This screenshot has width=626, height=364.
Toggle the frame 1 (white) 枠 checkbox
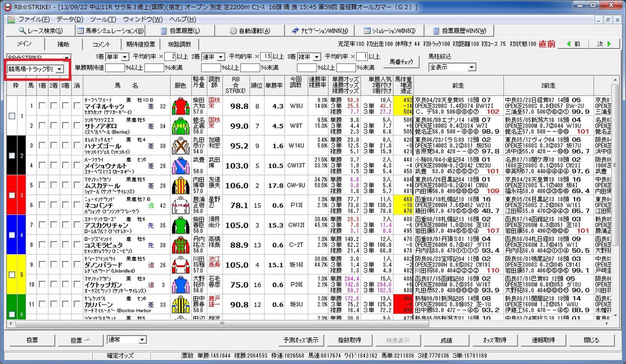(12, 116)
